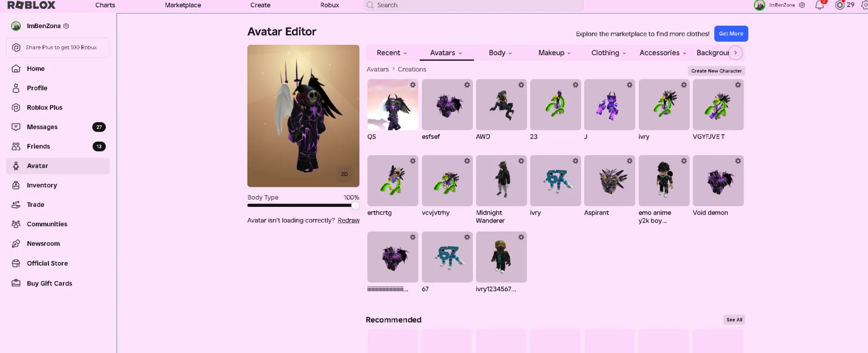Open the Marketplace menu
Viewport: 868px width, 353px height.
click(x=183, y=5)
